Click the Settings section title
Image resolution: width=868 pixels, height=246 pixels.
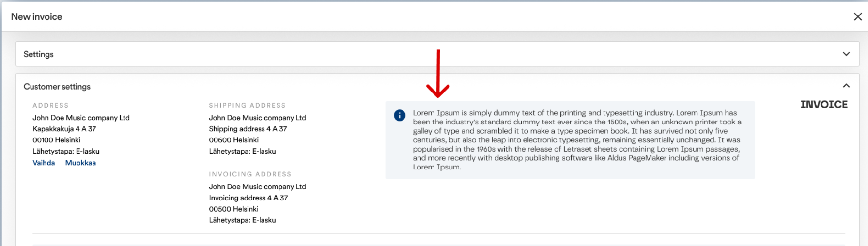[39, 54]
